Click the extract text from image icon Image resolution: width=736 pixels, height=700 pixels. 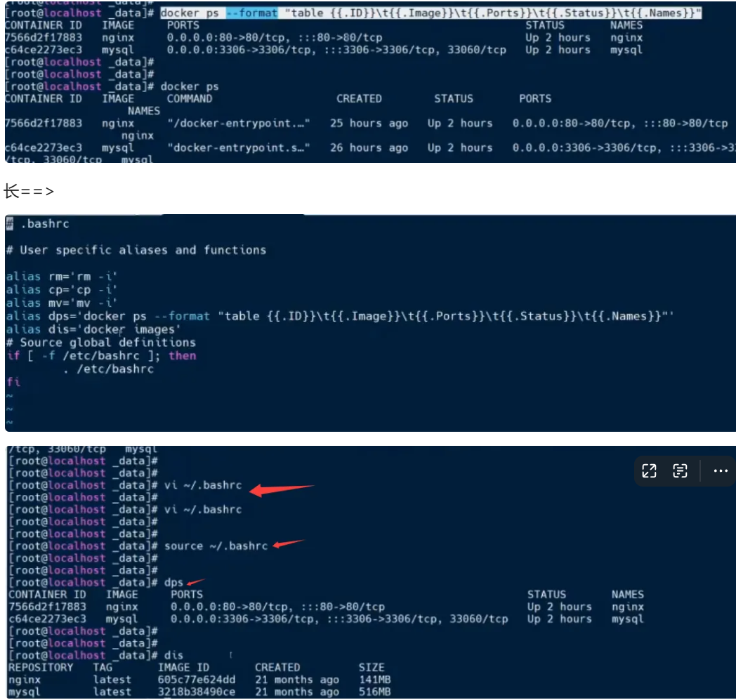(680, 470)
